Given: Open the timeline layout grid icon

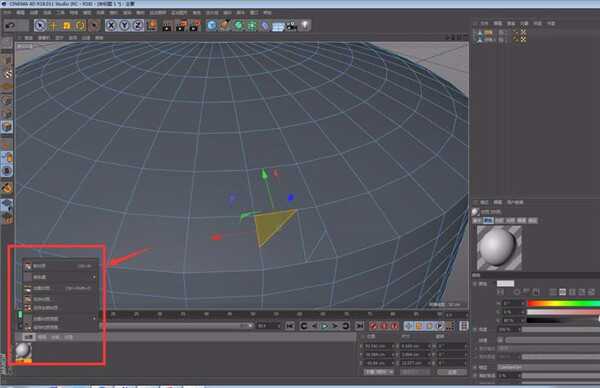Looking at the screenshot, I should point(463,326).
